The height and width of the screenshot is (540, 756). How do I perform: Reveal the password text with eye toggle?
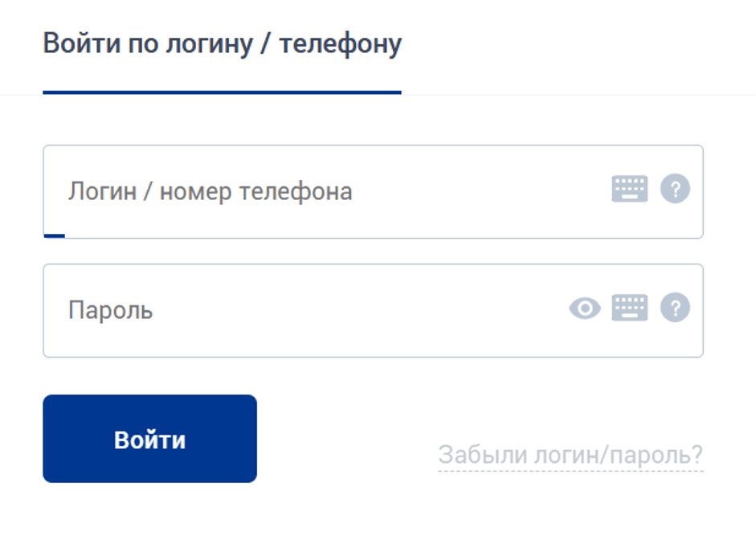tap(586, 306)
